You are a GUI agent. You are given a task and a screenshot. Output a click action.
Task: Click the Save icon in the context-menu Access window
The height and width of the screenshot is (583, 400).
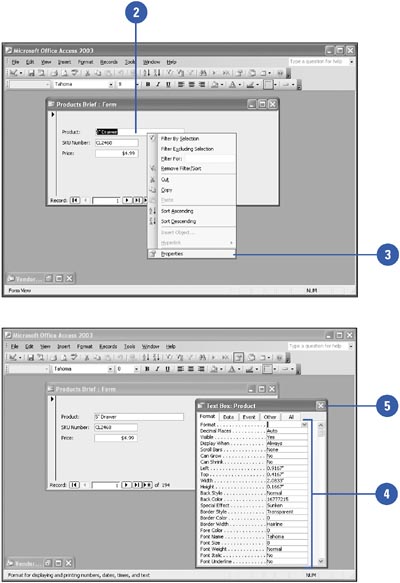31,73
